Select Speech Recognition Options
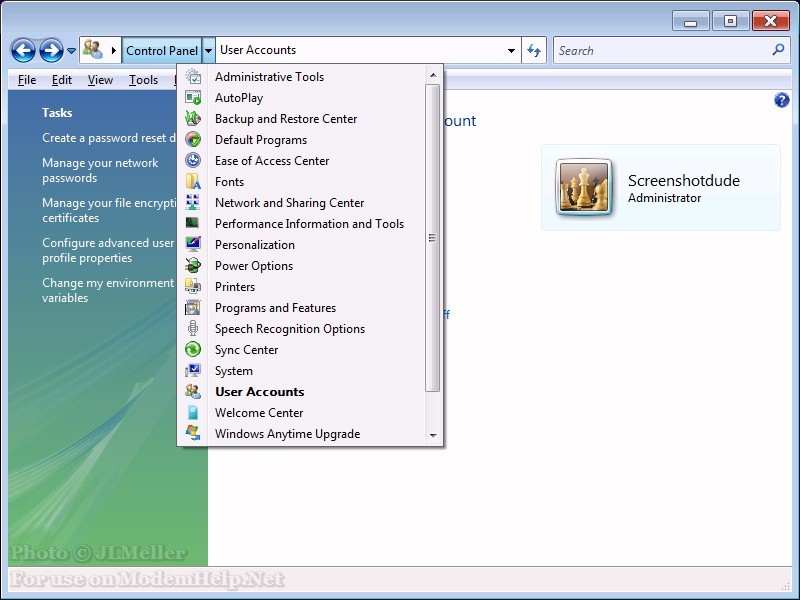The width and height of the screenshot is (800, 600). click(290, 329)
